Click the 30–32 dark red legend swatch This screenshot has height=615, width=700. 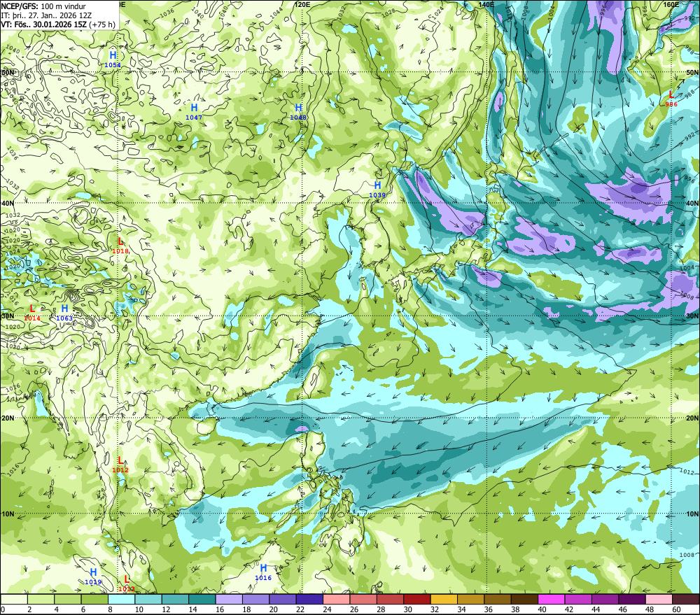[416, 600]
